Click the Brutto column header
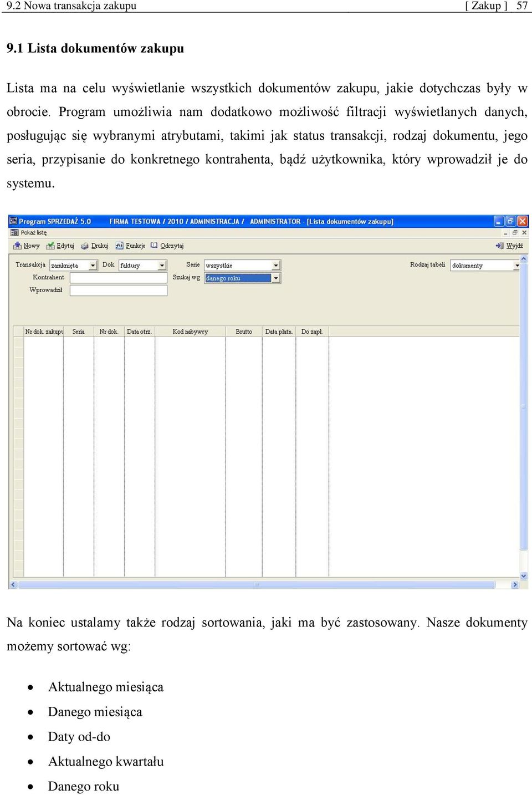The width and height of the screenshot is (532, 795). point(244,332)
